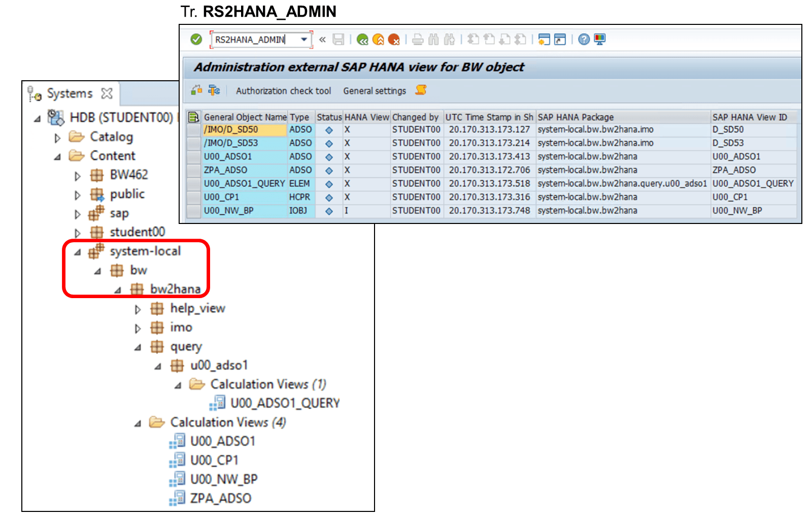Open the U00_NW_BP calculation view
This screenshot has height=517, width=812.
pos(214,479)
